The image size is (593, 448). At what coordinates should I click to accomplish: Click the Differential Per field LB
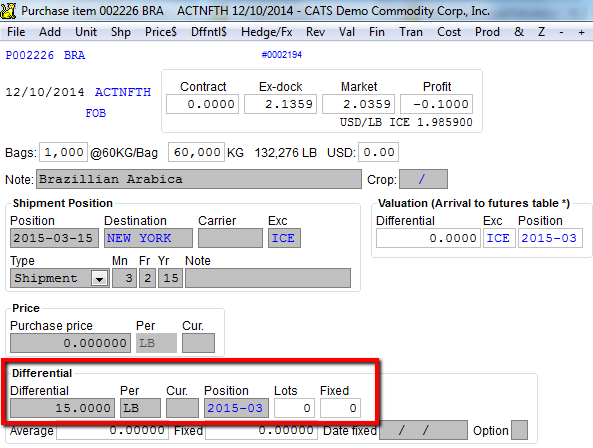(x=140, y=408)
